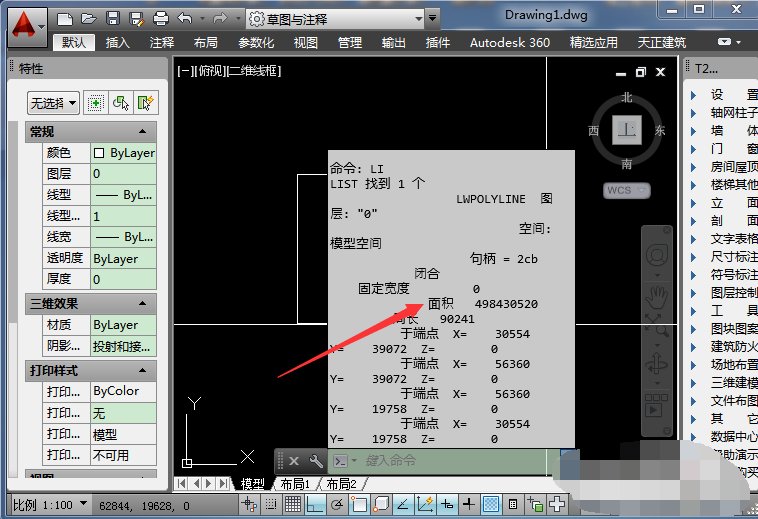The height and width of the screenshot is (519, 758).
Task: Click the Undo arrow icon
Action: click(184, 18)
